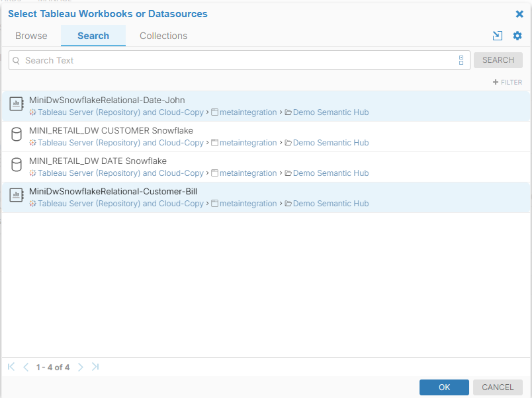Open metaintegration link under MiniDwSnowflakeRelational-Date-John

247,112
